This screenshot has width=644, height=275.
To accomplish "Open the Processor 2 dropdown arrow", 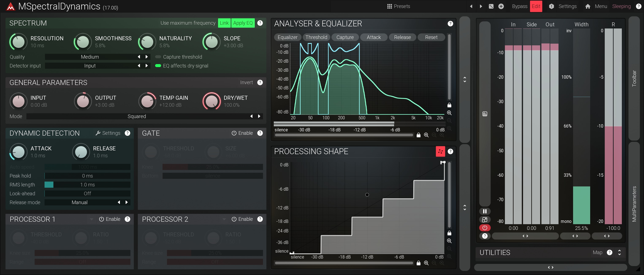I will click(224, 219).
